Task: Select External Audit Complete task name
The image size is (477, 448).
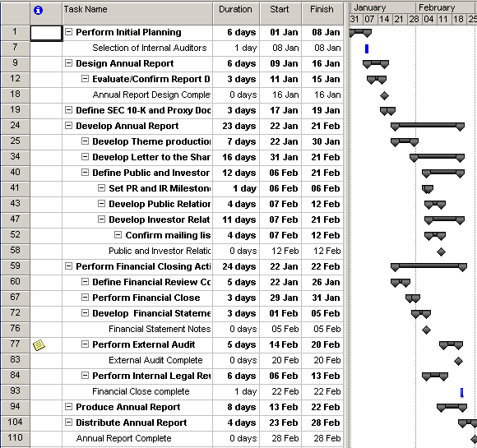Action: pos(155,360)
